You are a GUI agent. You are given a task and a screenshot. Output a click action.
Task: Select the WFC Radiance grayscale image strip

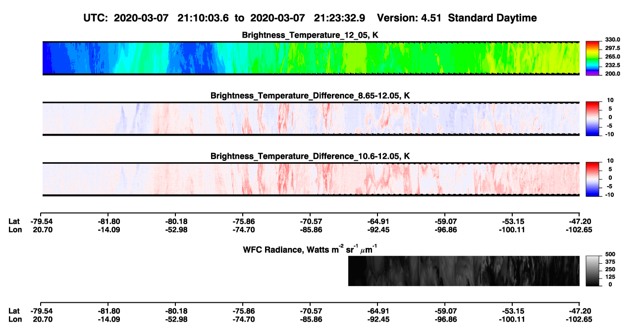click(464, 271)
